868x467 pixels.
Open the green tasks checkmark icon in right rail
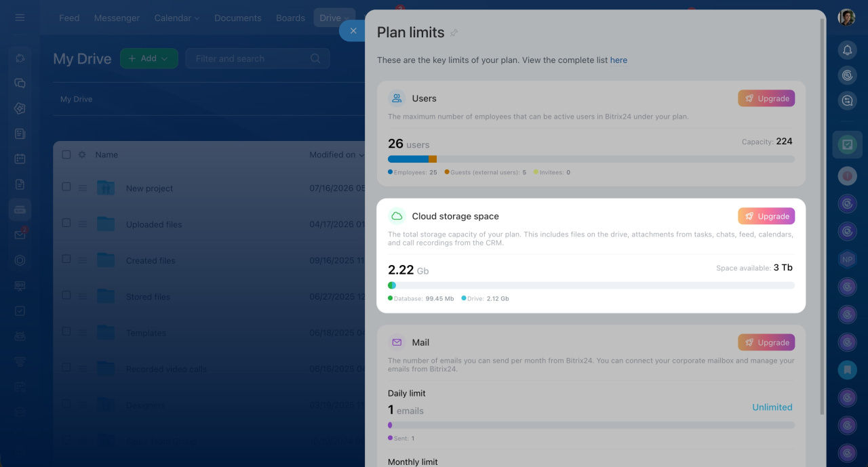pyautogui.click(x=847, y=144)
